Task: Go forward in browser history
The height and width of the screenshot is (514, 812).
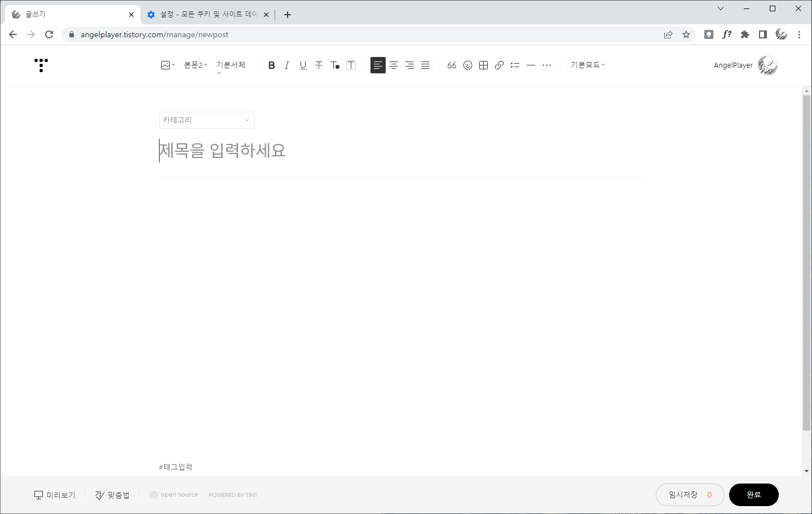Action: (x=31, y=34)
